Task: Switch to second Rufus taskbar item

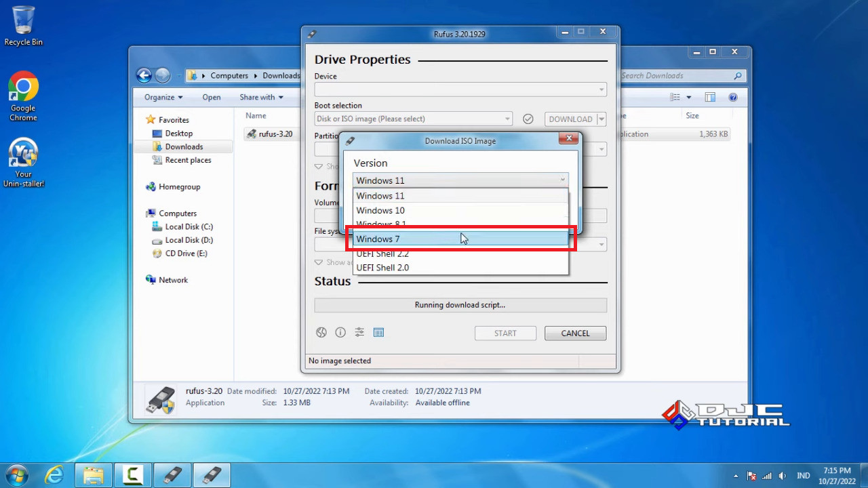Action: 212,474
